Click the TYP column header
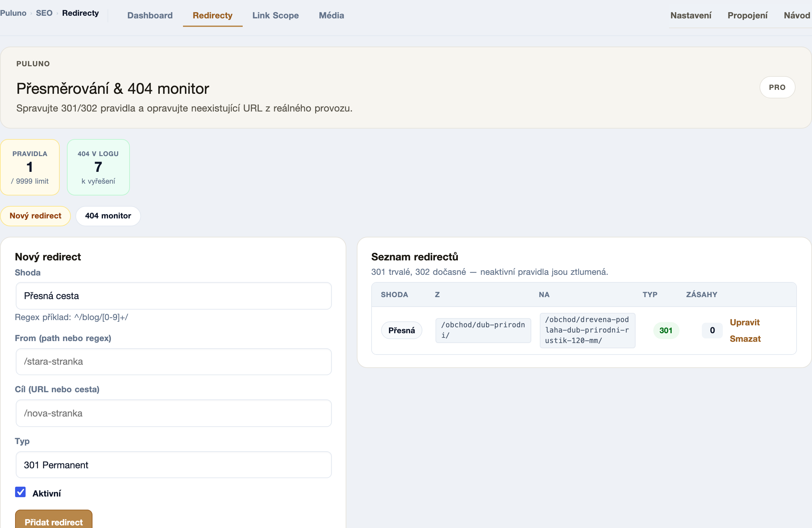812x528 pixels. click(x=650, y=295)
